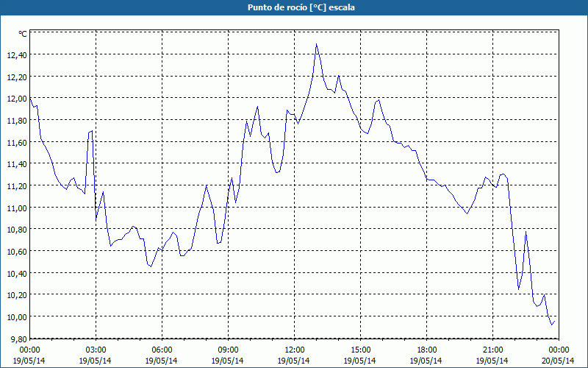Click the 'Punto de rocío [°C] escala' title bar
This screenshot has width=588, height=368.
294,7
